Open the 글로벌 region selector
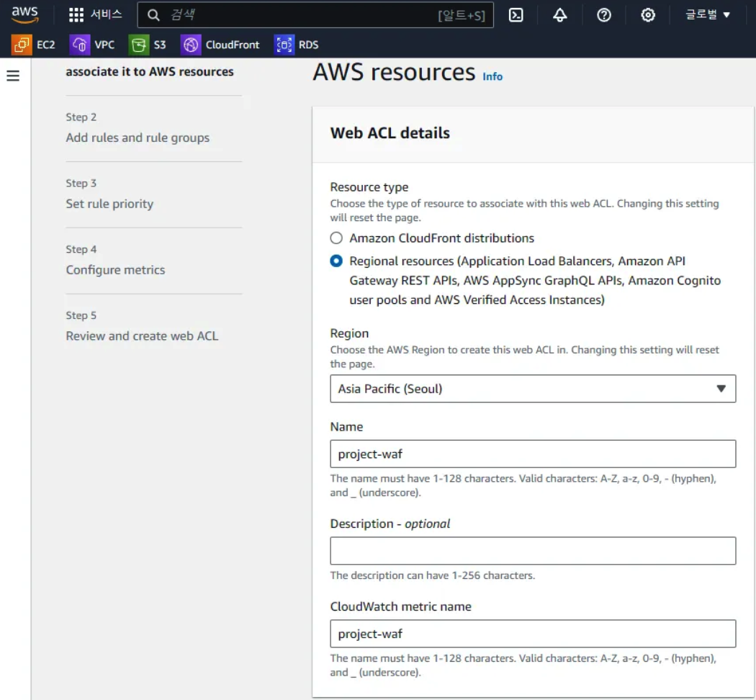Viewport: 756px width, 700px height. pyautogui.click(x=706, y=15)
